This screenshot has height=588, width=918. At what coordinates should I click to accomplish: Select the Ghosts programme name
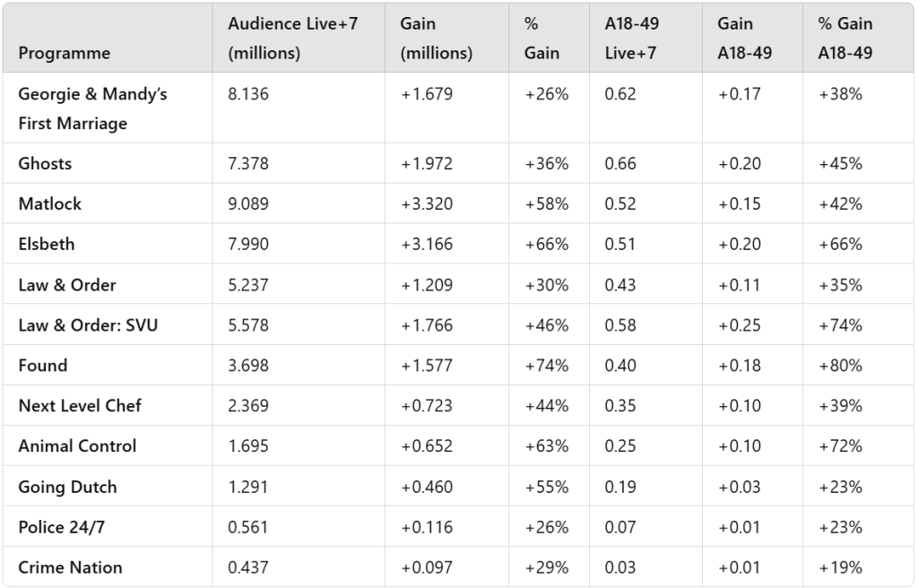point(45,163)
